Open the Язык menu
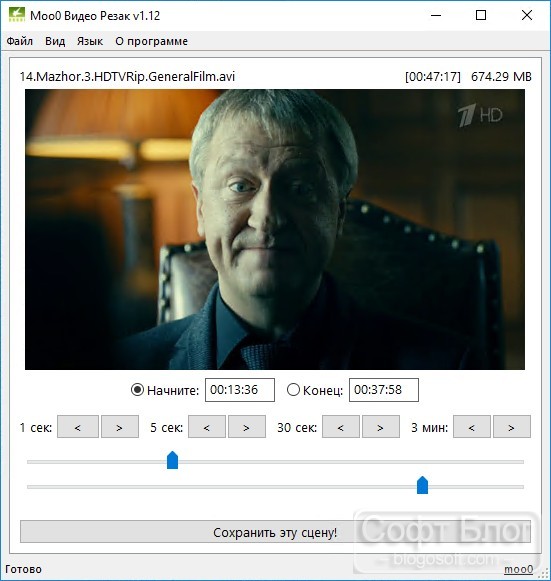 tap(90, 41)
